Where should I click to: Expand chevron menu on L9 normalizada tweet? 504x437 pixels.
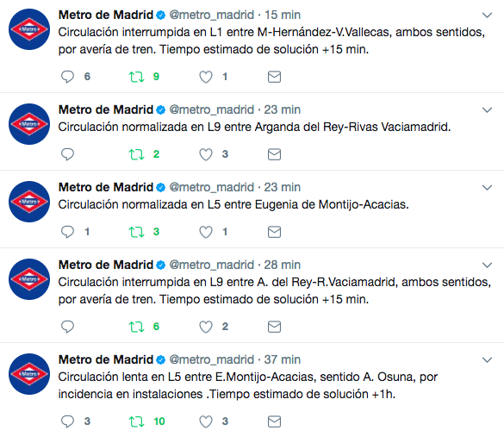pyautogui.click(x=488, y=110)
